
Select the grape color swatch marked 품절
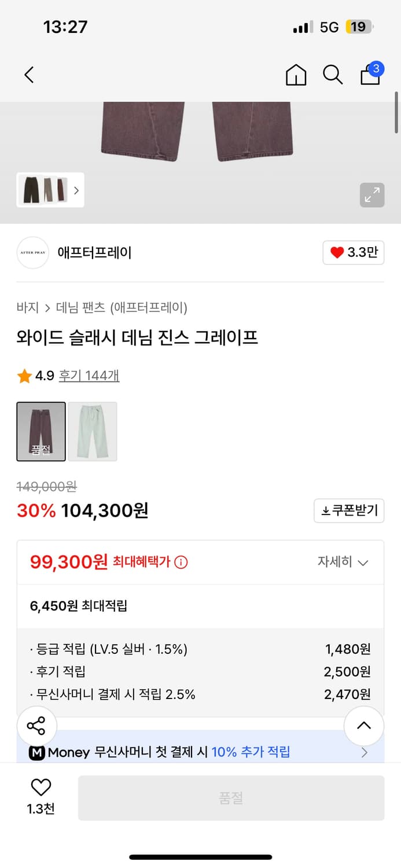[x=41, y=431]
